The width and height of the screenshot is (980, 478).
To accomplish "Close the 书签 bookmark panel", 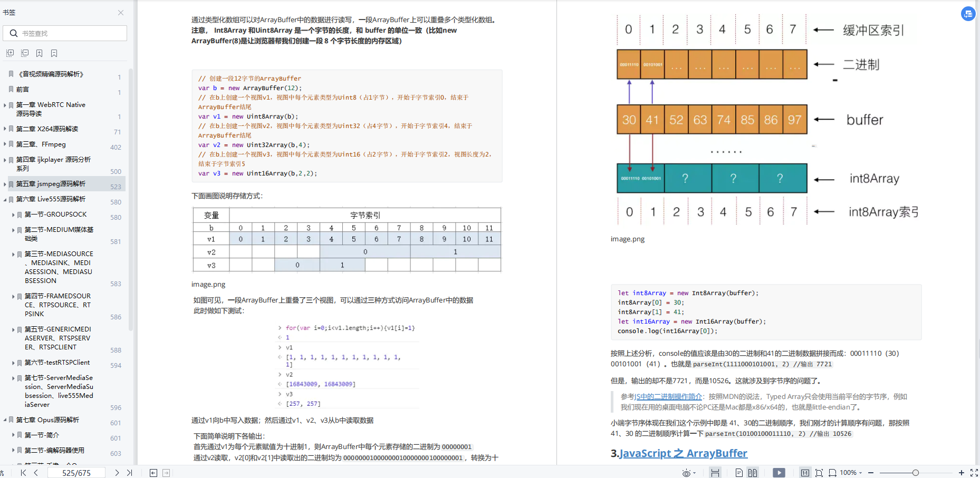I will 121,13.
